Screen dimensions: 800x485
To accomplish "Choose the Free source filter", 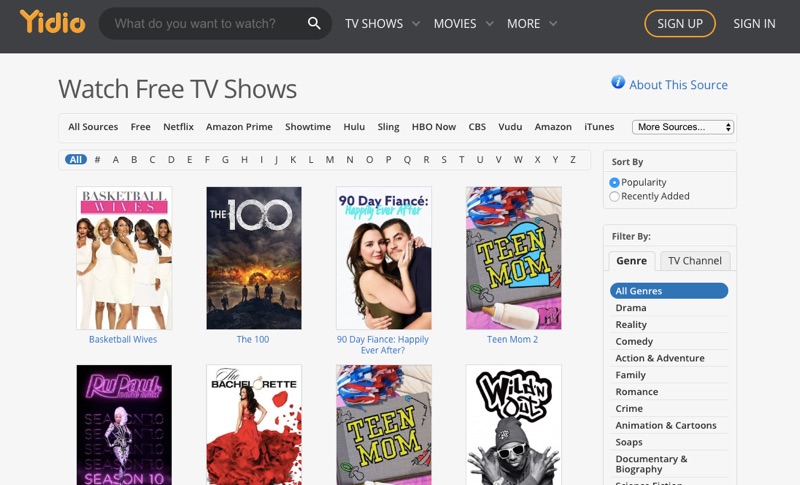I will tap(140, 127).
